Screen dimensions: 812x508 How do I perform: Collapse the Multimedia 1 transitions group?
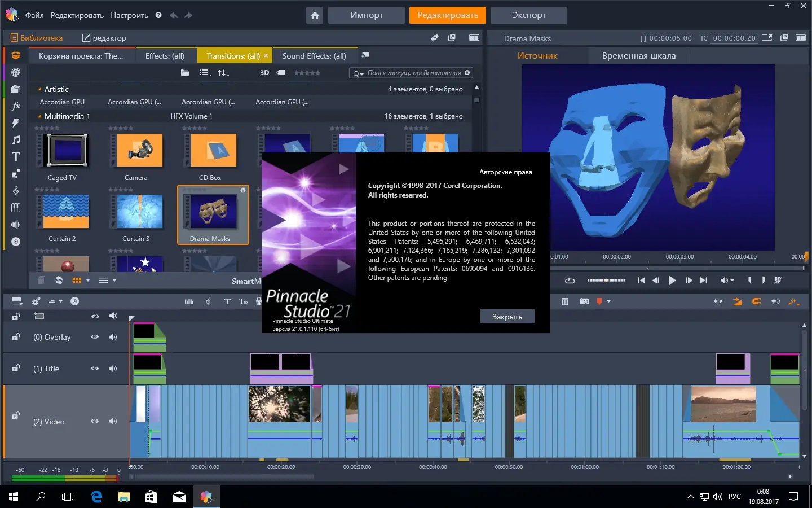39,116
